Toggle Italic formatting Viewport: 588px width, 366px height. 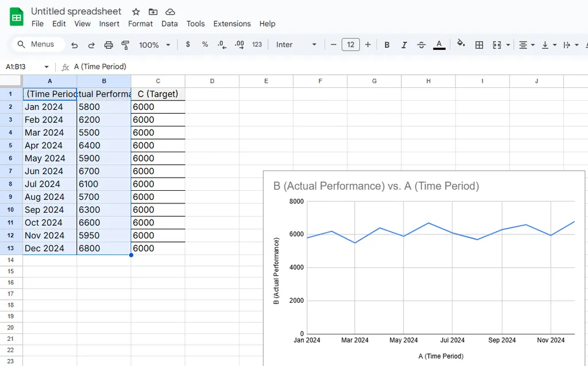(x=404, y=45)
